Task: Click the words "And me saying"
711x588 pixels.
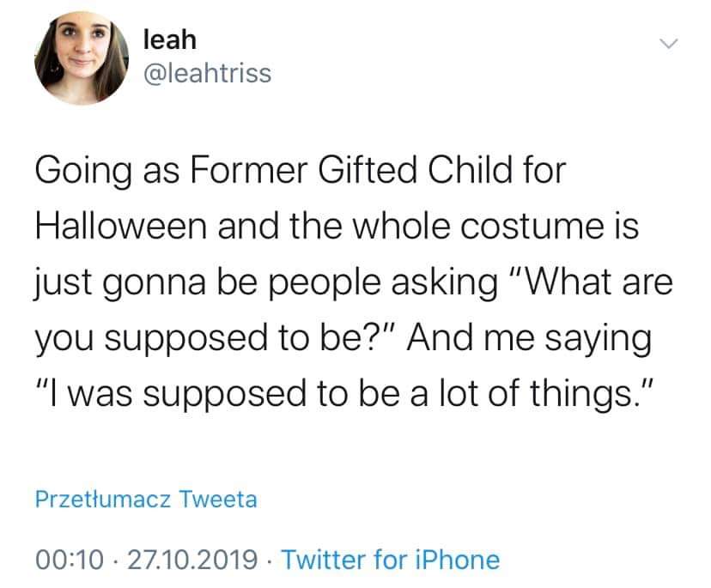Action: (x=529, y=339)
